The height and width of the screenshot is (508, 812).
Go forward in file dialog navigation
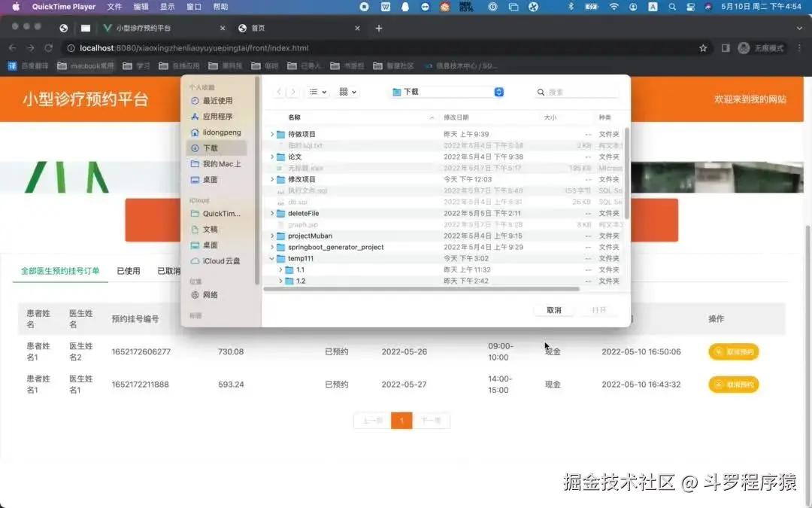[x=293, y=92]
